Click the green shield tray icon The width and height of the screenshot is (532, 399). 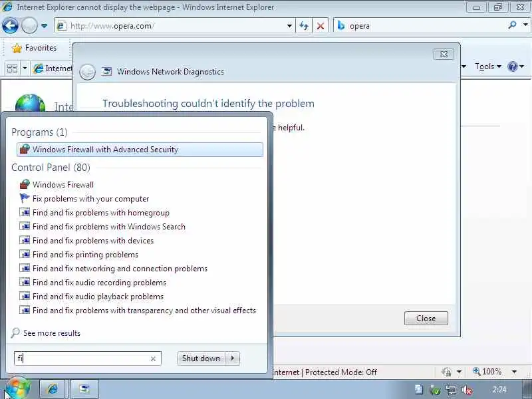[435, 390]
